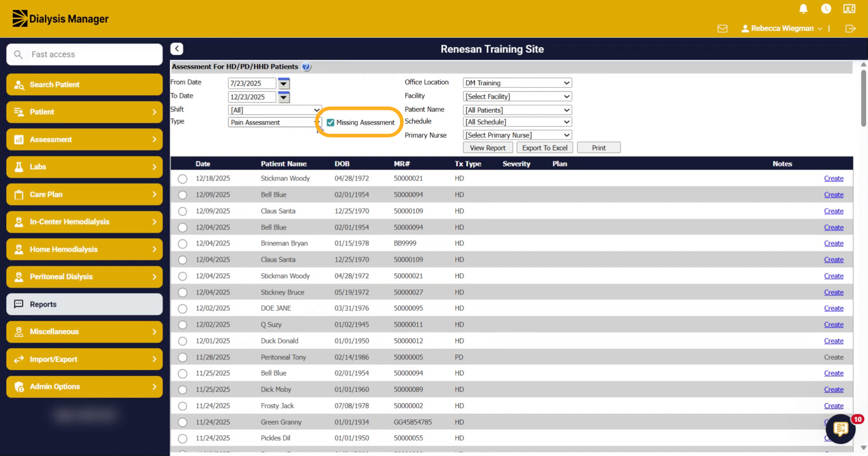Open the mail envelope icon
This screenshot has height=456, width=868.
pyautogui.click(x=722, y=29)
